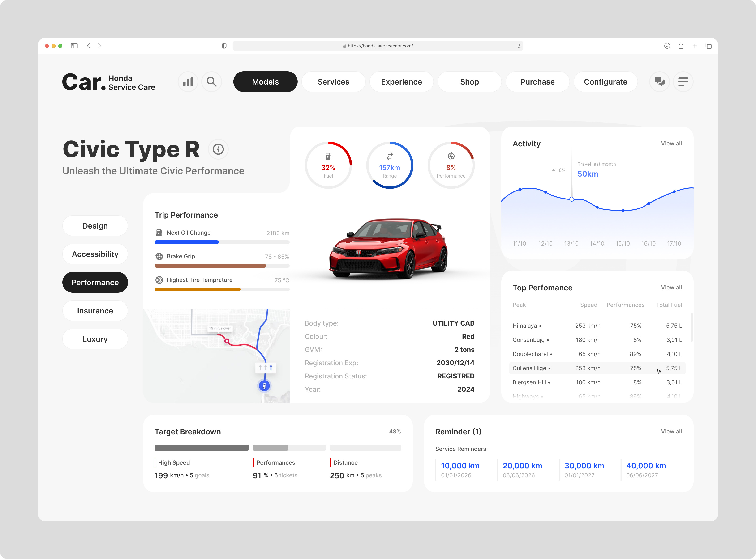Open the chat messages icon at top right
Viewport: 756px width, 559px height.
click(660, 81)
